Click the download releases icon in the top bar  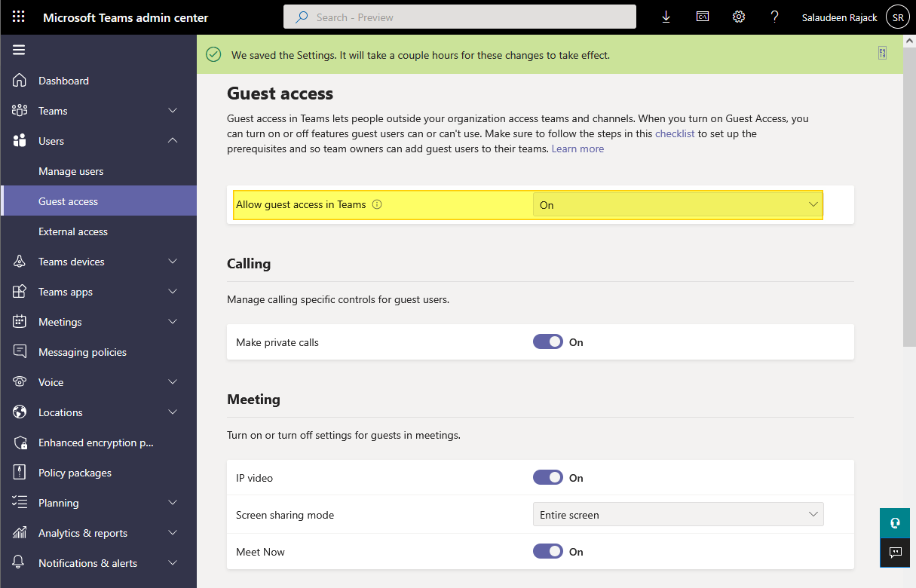coord(666,16)
